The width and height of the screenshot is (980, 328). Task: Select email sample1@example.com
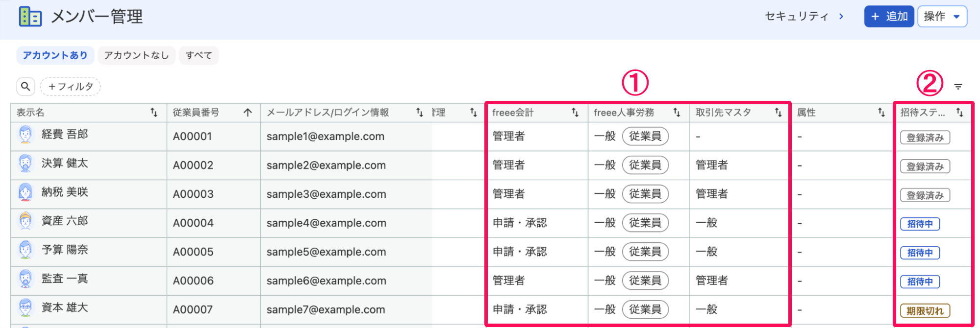(x=326, y=137)
